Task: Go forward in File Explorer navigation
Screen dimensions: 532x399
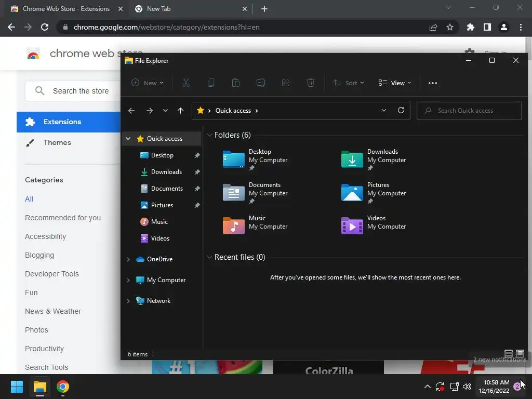Action: click(x=149, y=111)
